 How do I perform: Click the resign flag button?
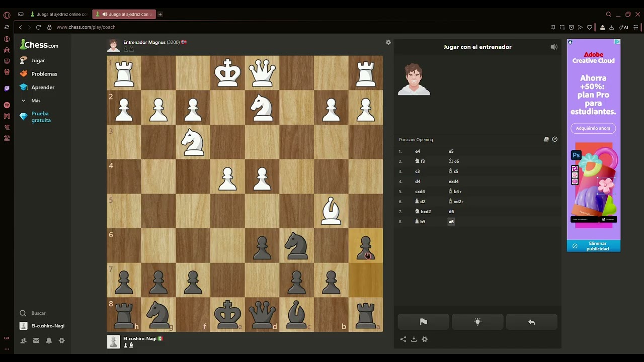pyautogui.click(x=423, y=322)
